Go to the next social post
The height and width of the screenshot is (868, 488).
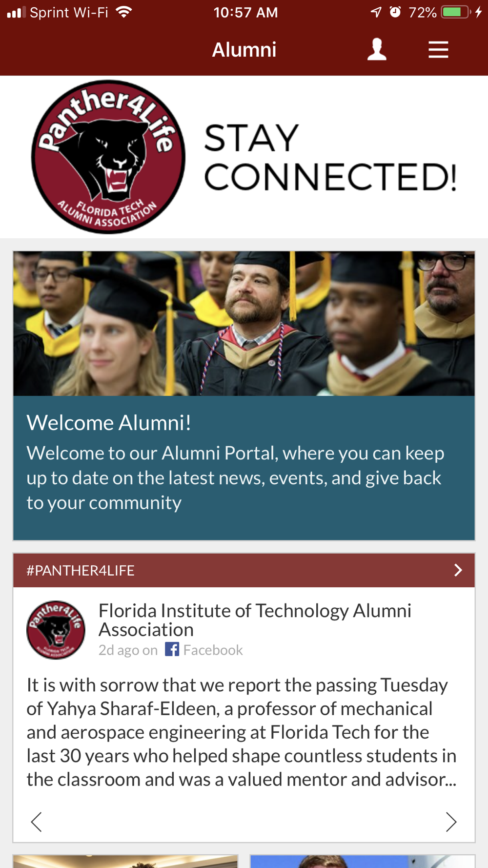(451, 822)
